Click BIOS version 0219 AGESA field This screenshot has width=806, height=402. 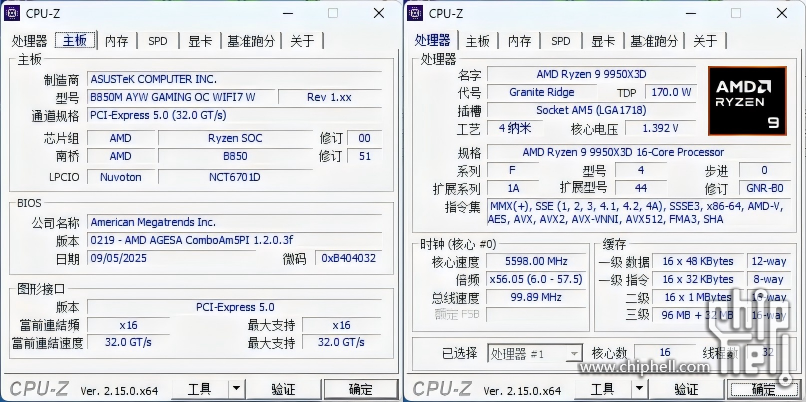click(x=234, y=240)
